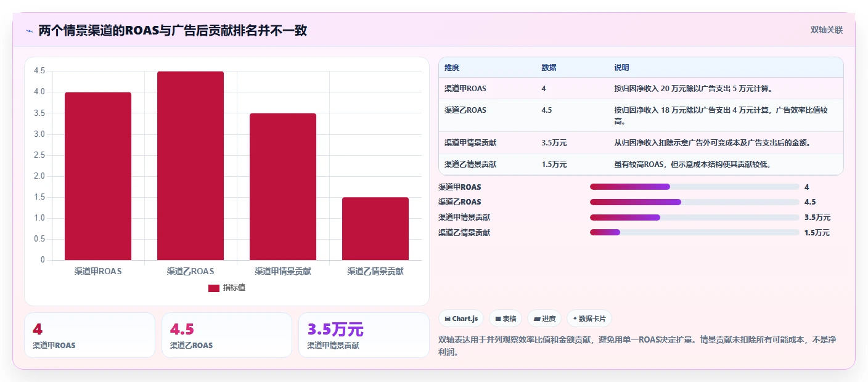The width and height of the screenshot is (868, 382).
Task: Click the 渠道甲ROAS table row label
Action: [x=465, y=89]
